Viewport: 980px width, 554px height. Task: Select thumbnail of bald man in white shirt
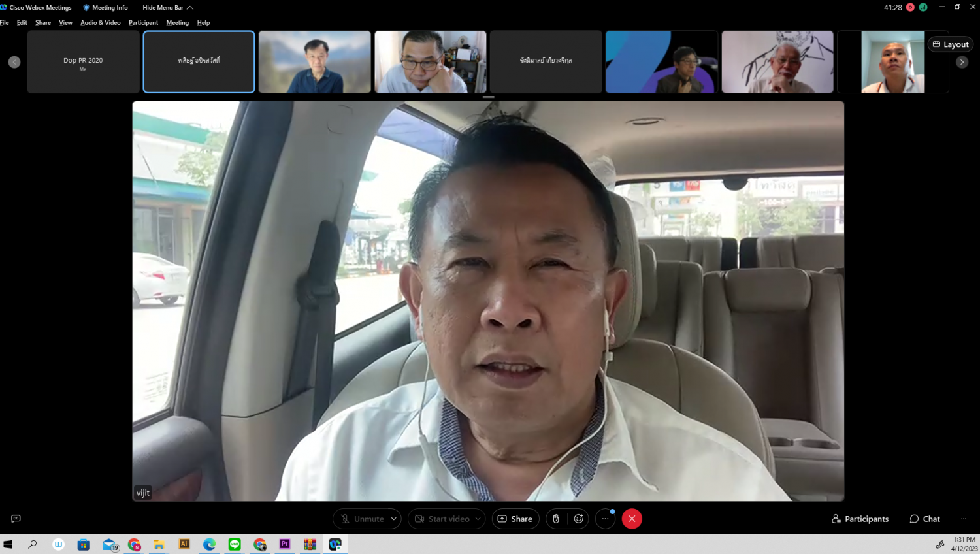click(893, 62)
